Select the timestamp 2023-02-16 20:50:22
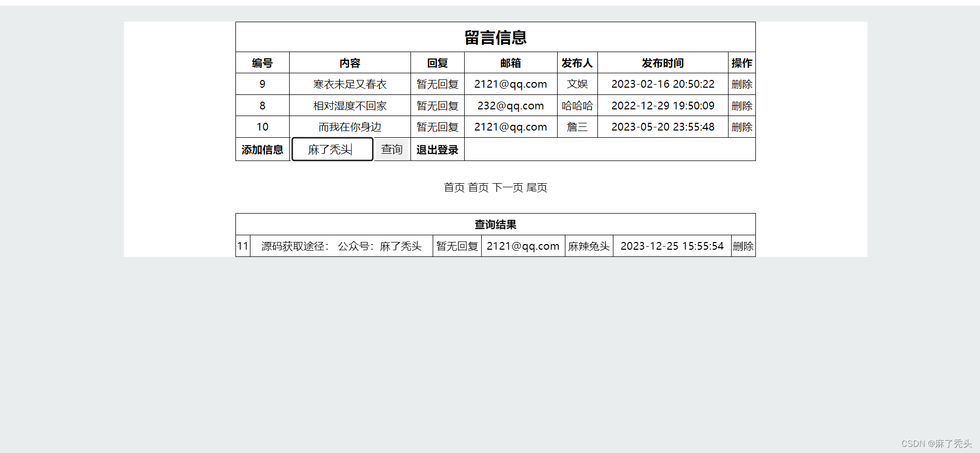Viewport: 980px width, 453px height. tap(663, 84)
